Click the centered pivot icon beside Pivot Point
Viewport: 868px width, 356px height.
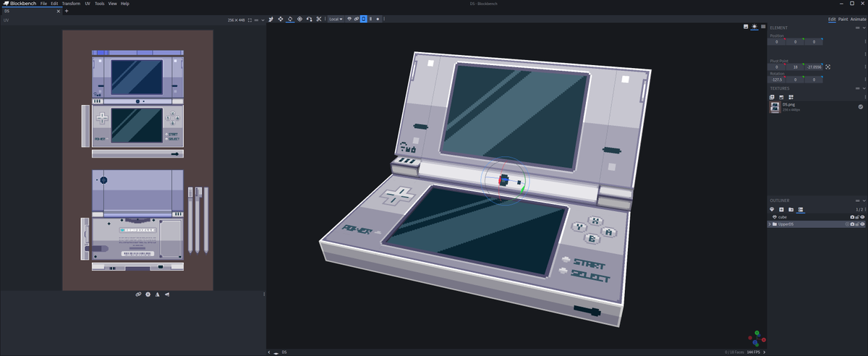(x=827, y=67)
